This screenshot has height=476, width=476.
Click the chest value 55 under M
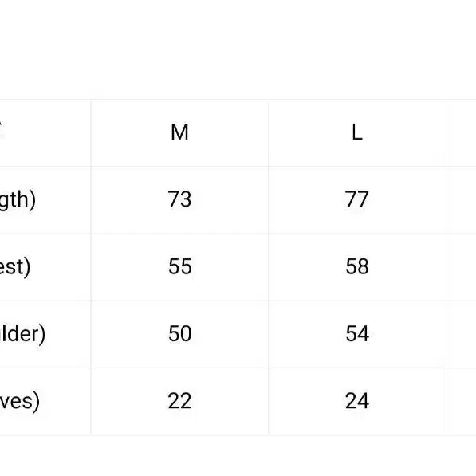click(179, 266)
